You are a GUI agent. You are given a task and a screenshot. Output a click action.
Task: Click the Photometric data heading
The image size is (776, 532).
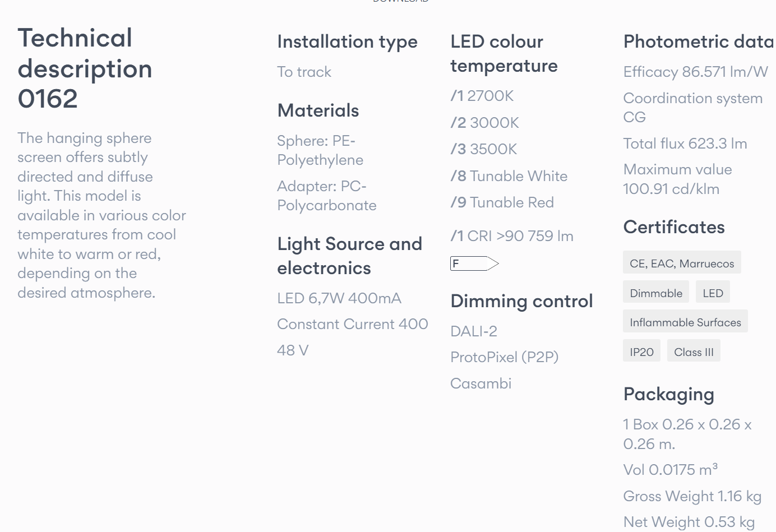pos(699,41)
